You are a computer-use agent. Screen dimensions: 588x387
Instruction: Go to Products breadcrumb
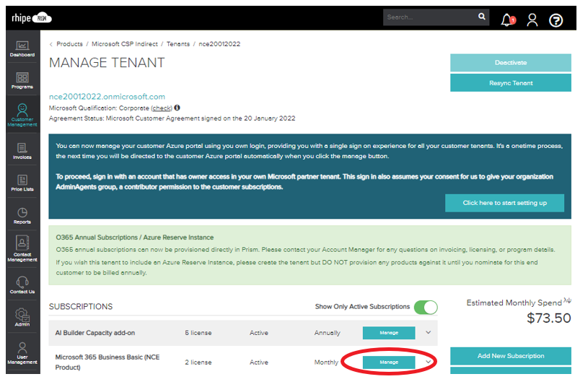69,44
